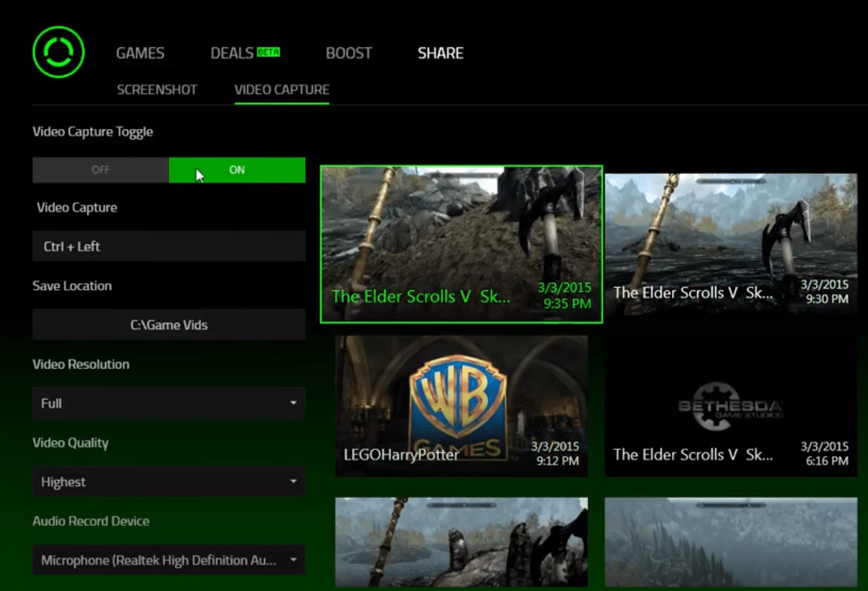Click the Video Capture Toggle label

pos(92,132)
